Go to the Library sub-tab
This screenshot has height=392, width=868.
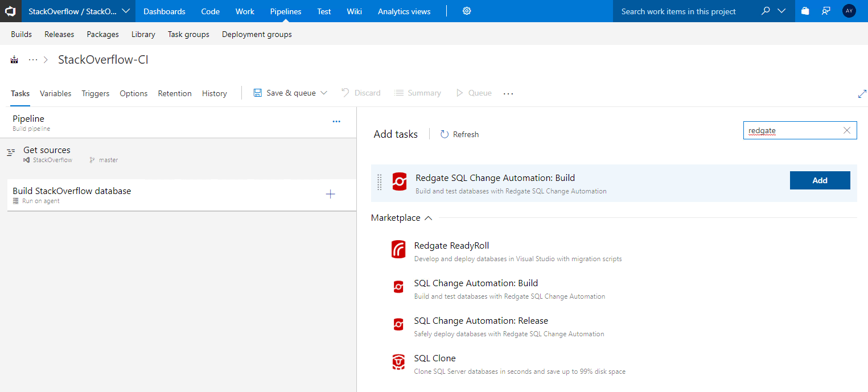143,34
